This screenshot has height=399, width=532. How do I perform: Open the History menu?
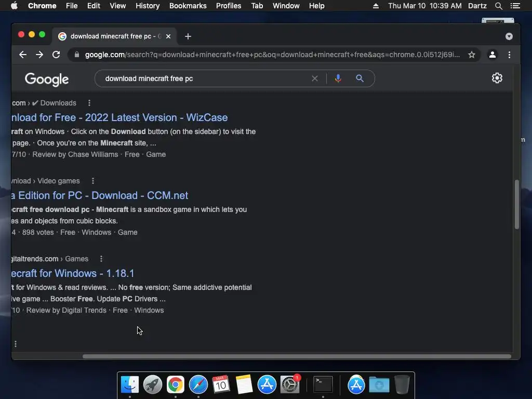pos(147,6)
